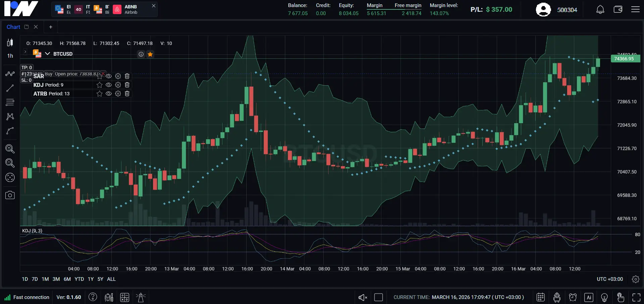644x304 pixels.
Task: Toggle KDJ indicator visibility
Action: [x=108, y=85]
